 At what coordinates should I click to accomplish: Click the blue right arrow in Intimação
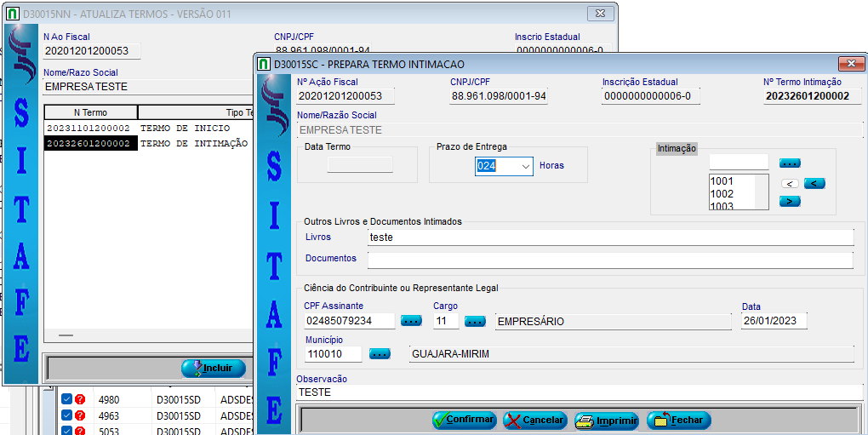790,201
